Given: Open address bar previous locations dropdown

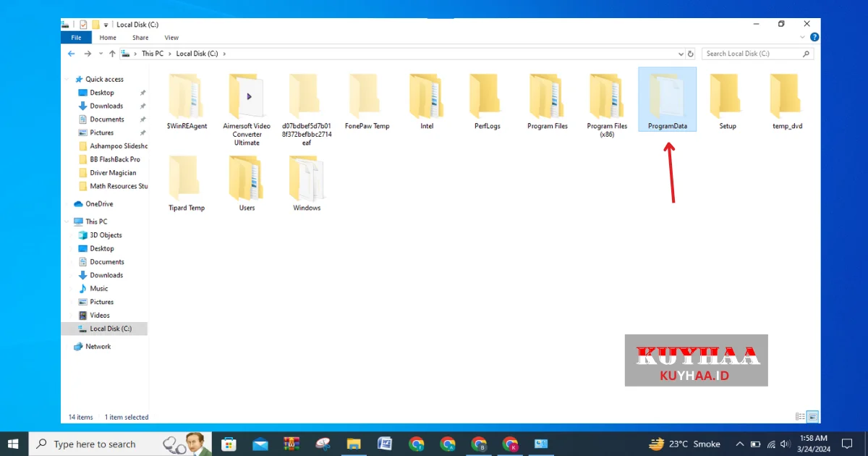Looking at the screenshot, I should coord(681,54).
